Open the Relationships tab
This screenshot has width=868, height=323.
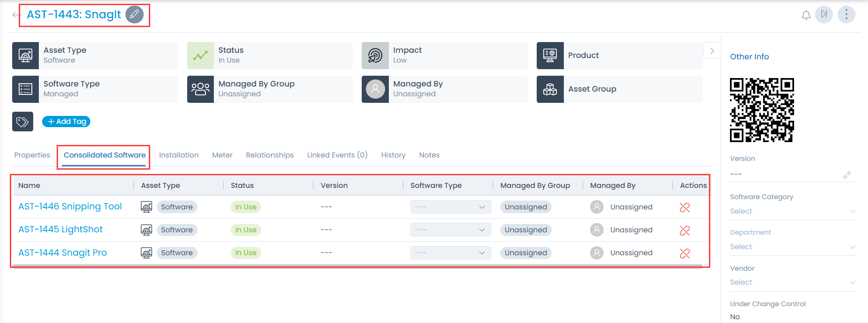[x=270, y=155]
